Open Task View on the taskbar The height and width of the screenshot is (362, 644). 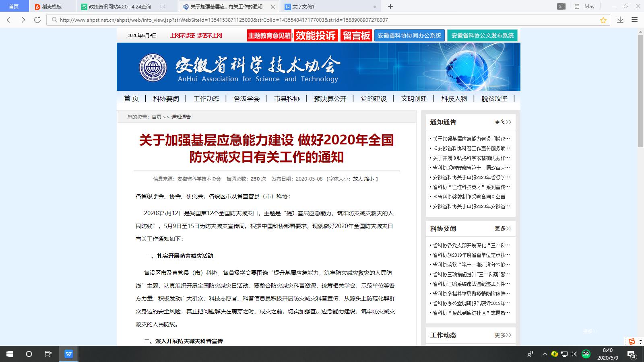pyautogui.click(x=48, y=354)
